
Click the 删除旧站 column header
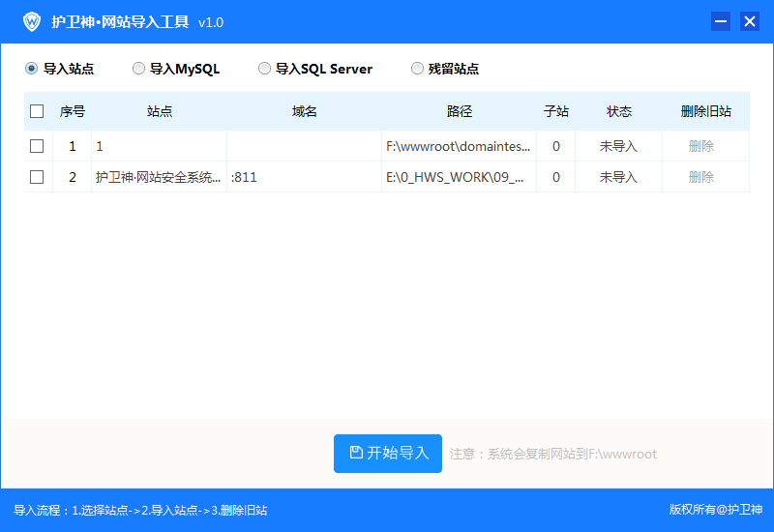tap(706, 111)
